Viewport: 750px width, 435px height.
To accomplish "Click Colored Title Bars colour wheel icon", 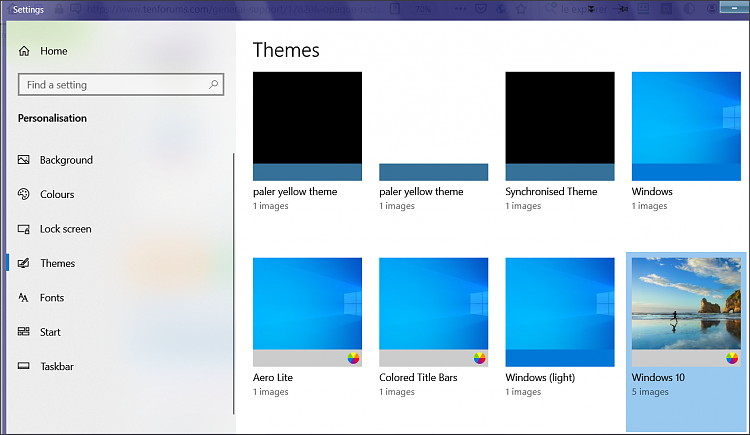I will click(x=479, y=358).
